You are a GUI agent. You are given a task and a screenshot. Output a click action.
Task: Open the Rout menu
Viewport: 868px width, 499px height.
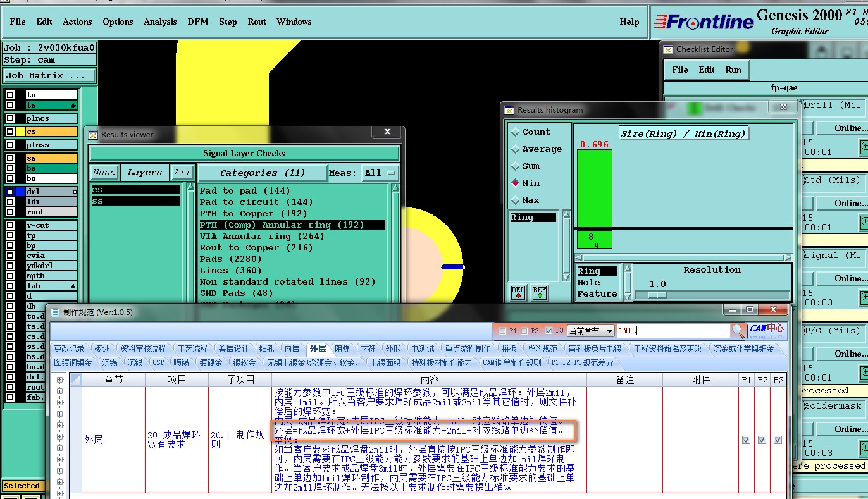[x=257, y=22]
